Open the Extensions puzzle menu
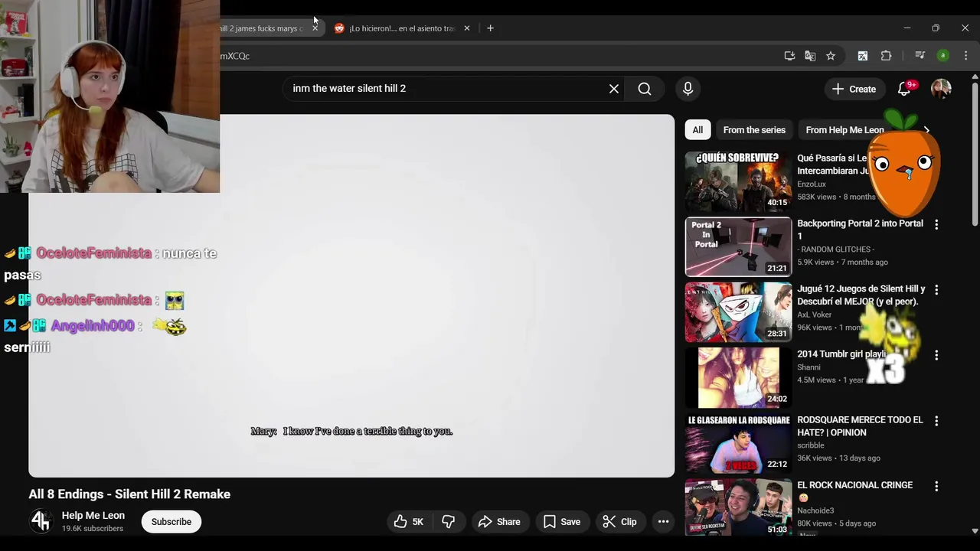Image resolution: width=980 pixels, height=551 pixels. pos(887,56)
